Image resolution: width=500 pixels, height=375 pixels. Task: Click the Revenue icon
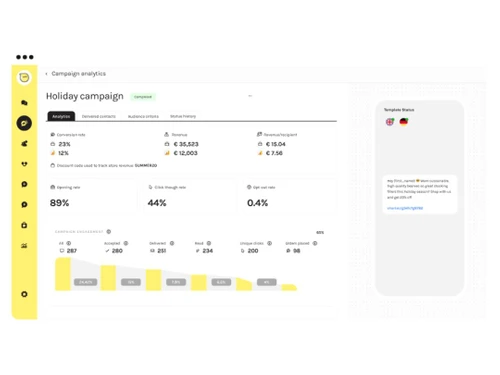pyautogui.click(x=166, y=134)
